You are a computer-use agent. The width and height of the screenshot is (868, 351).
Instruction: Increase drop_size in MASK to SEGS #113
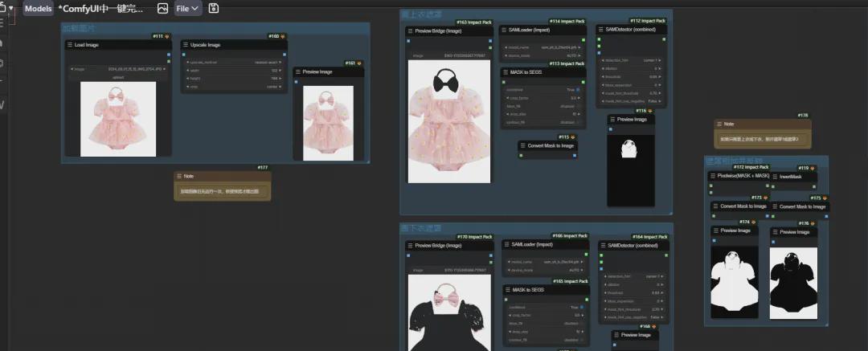click(579, 114)
